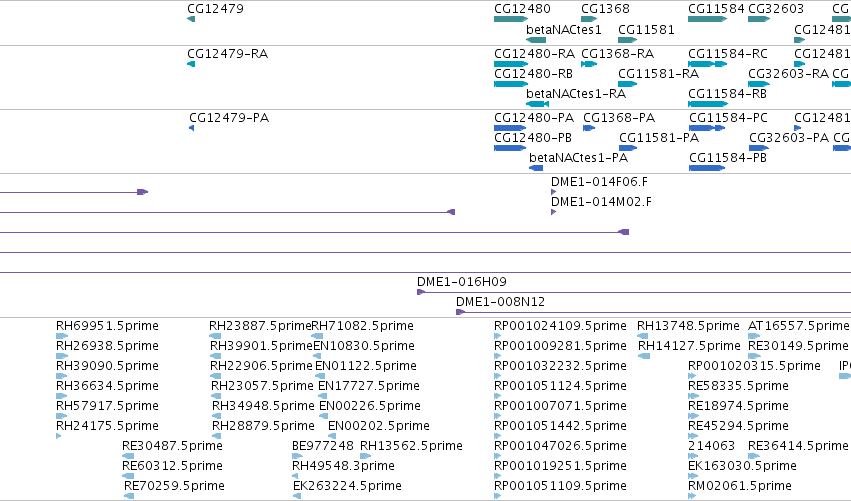Select the DME1-008N12 clone start marker
This screenshot has height=501, width=851.
tap(460, 312)
